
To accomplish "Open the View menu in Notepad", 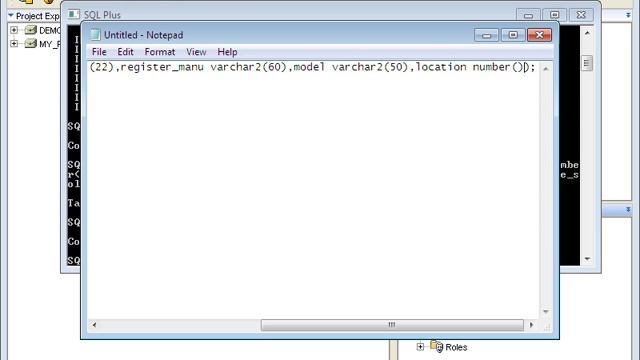I will [x=196, y=52].
